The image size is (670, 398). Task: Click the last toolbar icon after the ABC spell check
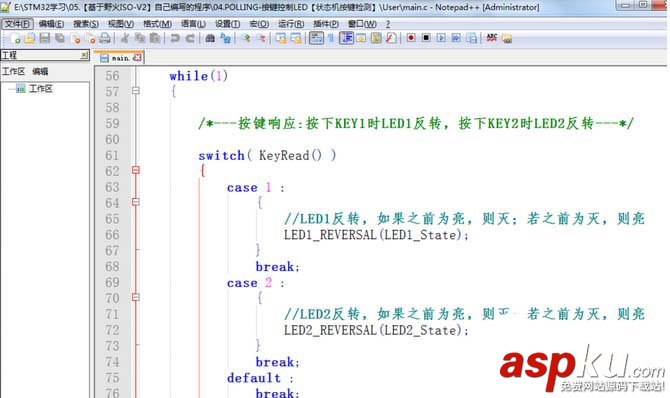507,38
